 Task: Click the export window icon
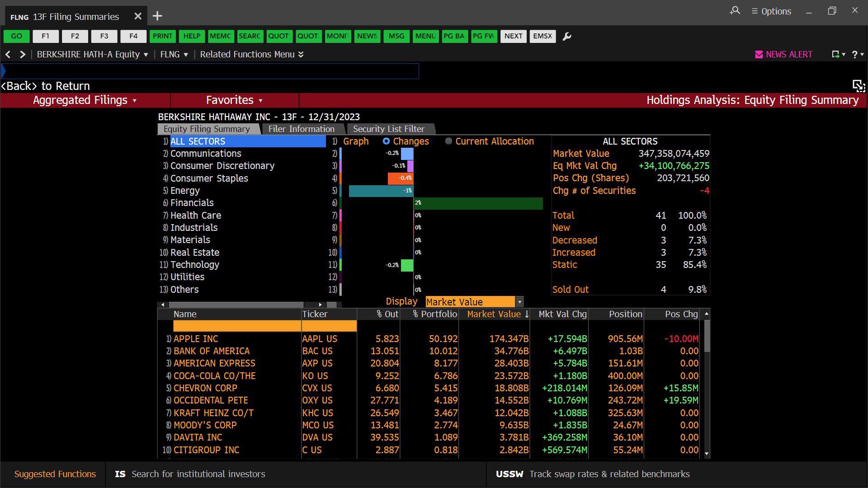(x=838, y=54)
